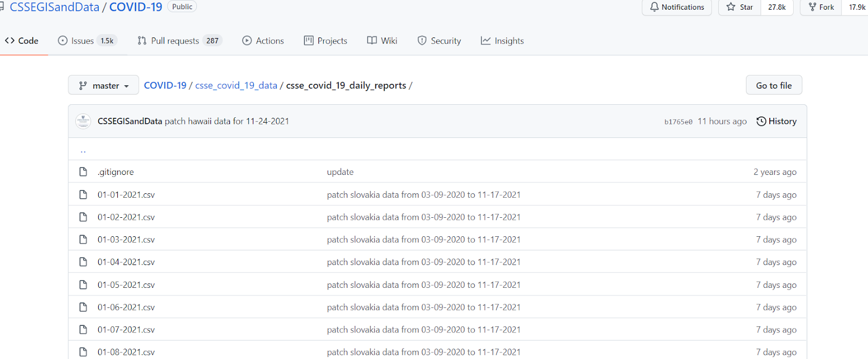The height and width of the screenshot is (359, 868).
Task: Open commit hash b1765e0
Action: click(x=678, y=122)
